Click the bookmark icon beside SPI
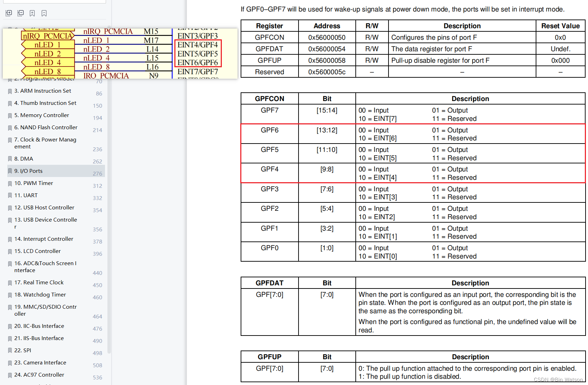Image resolution: width=588 pixels, height=385 pixels. [10, 351]
